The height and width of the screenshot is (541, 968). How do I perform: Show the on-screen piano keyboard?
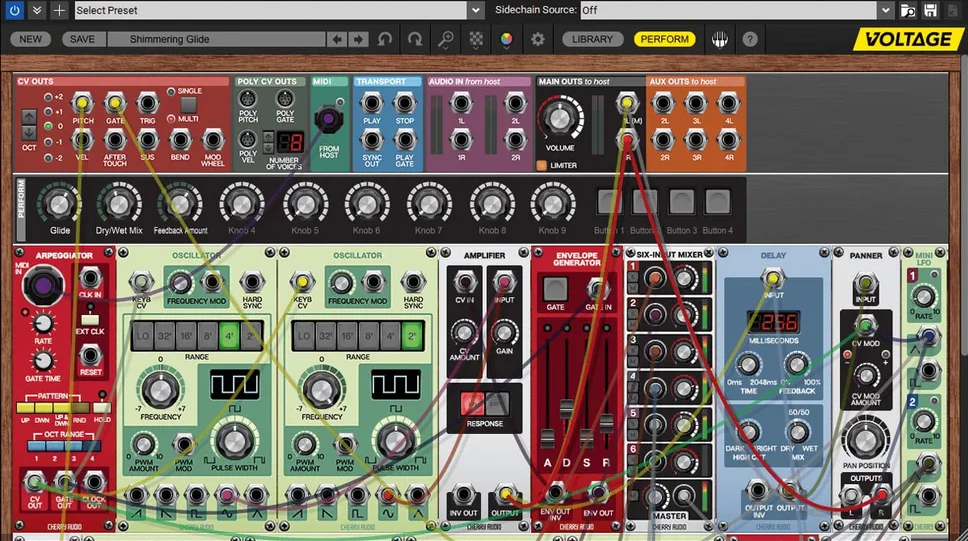click(x=719, y=39)
